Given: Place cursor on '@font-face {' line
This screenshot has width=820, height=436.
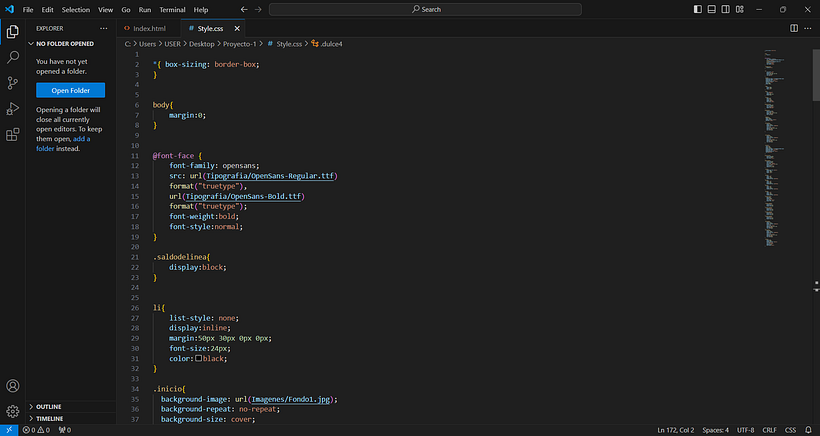Looking at the screenshot, I should 177,156.
